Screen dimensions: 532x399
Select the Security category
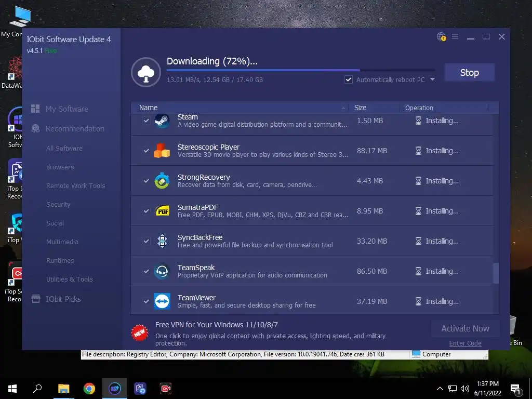pyautogui.click(x=58, y=204)
